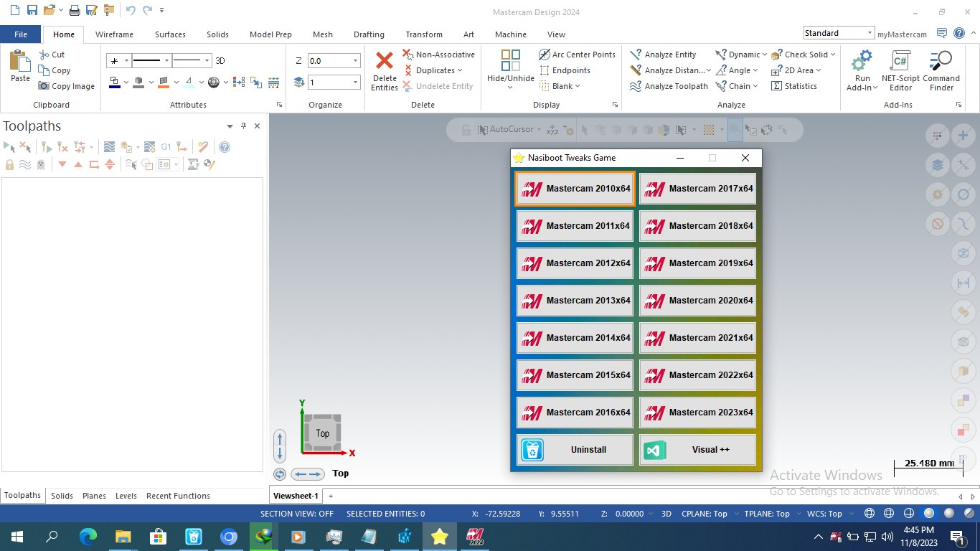Click the Delete Entities red X icon

point(385,60)
